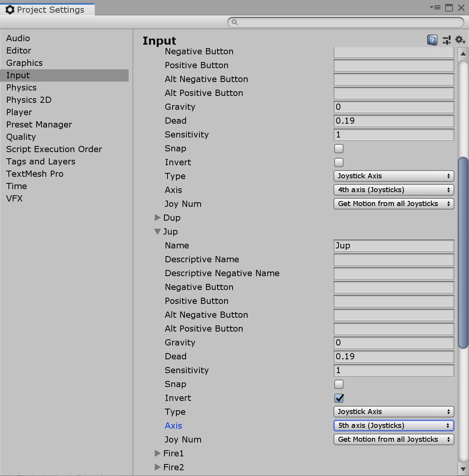The image size is (469, 476).
Task: Disable Invert on the Jup axis
Action: (338, 398)
